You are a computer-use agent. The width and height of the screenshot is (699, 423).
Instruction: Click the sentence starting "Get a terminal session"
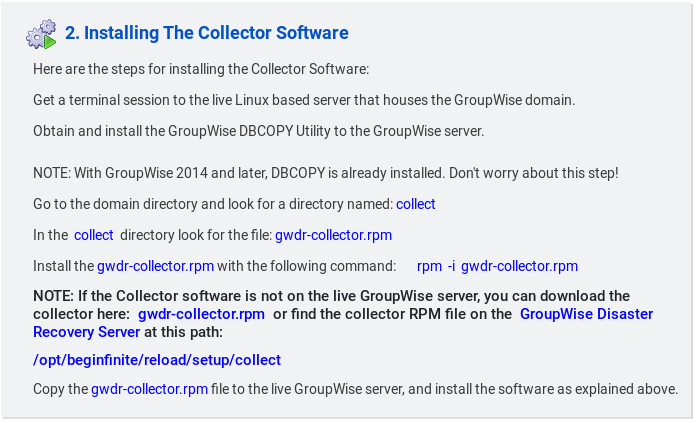(304, 100)
